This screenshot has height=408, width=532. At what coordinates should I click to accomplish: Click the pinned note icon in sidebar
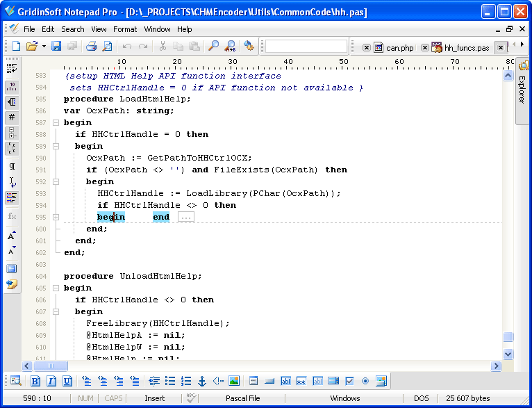[12, 284]
